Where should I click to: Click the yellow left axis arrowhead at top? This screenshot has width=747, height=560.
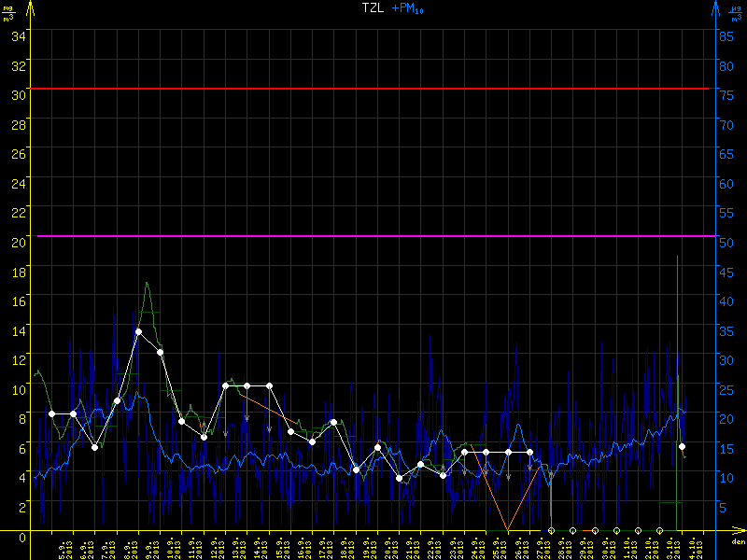tap(33, 7)
